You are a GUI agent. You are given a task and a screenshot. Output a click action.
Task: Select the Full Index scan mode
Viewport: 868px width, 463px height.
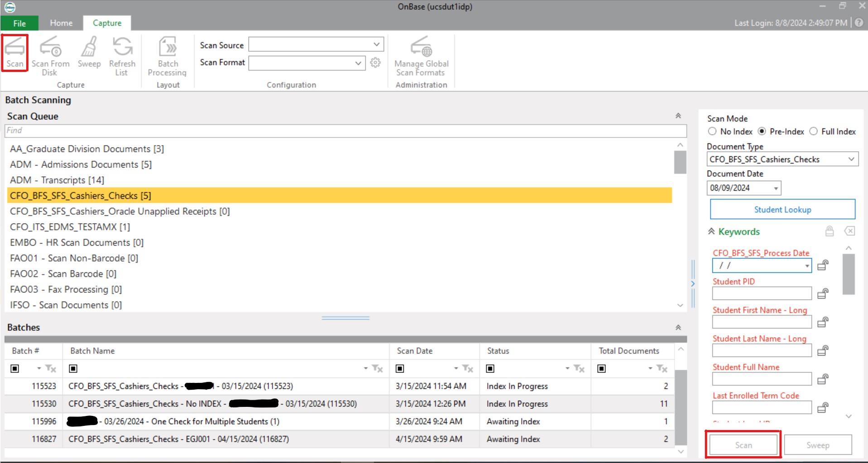pyautogui.click(x=814, y=131)
